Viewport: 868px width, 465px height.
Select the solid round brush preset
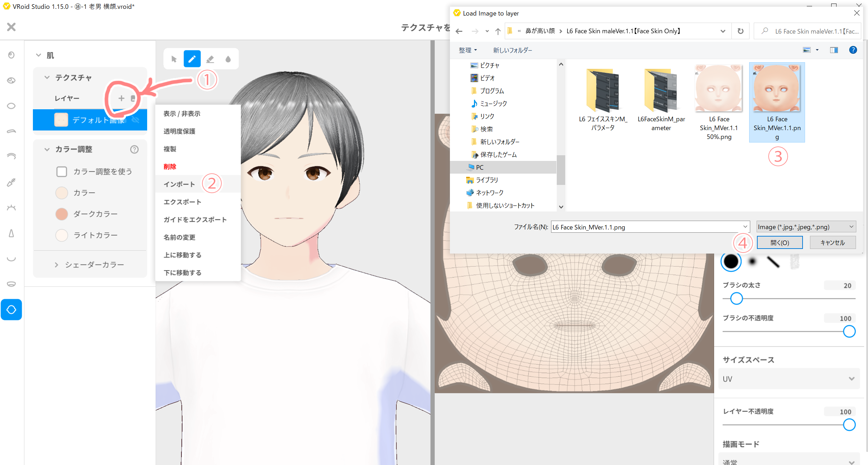click(731, 262)
